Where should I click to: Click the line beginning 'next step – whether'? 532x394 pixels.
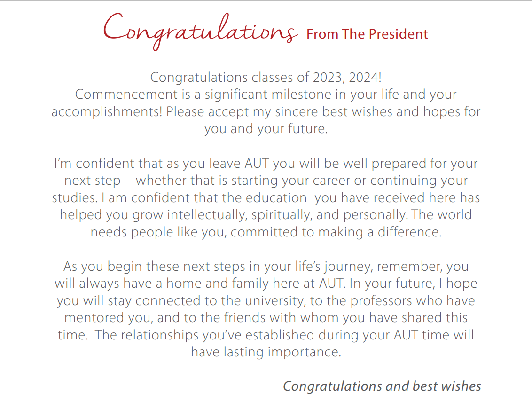[x=266, y=181]
